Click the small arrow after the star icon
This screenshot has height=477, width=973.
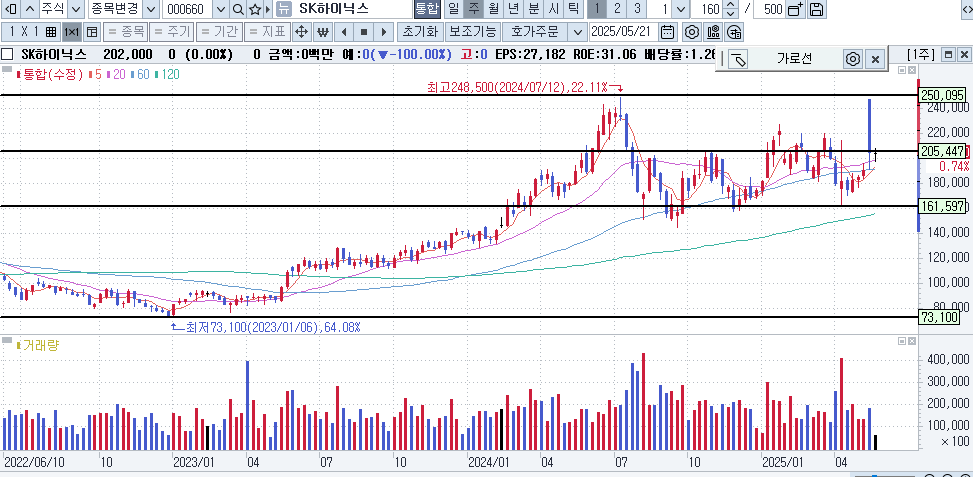(267, 9)
